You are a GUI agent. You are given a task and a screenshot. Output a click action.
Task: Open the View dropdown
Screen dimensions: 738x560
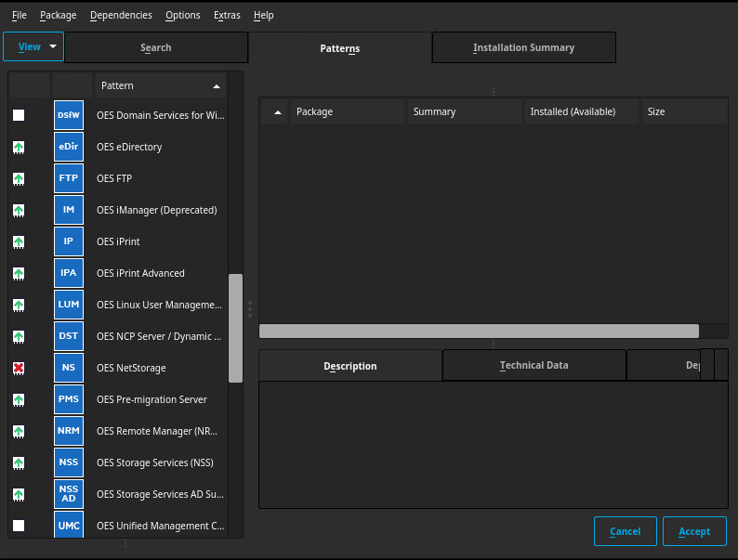pos(33,46)
